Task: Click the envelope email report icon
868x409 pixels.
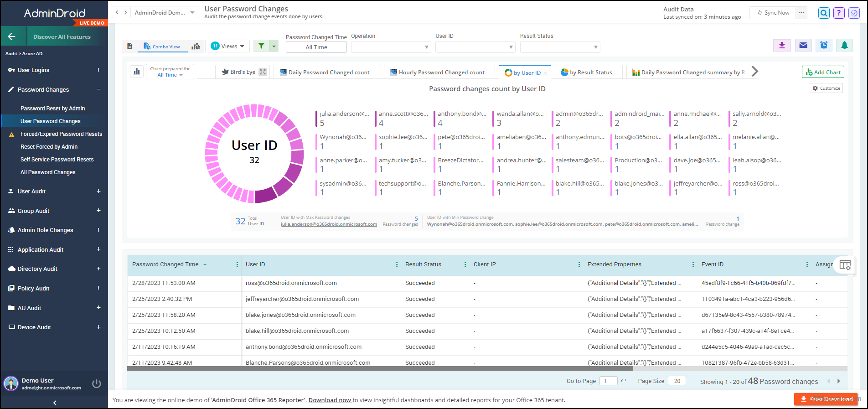Action: pos(803,45)
